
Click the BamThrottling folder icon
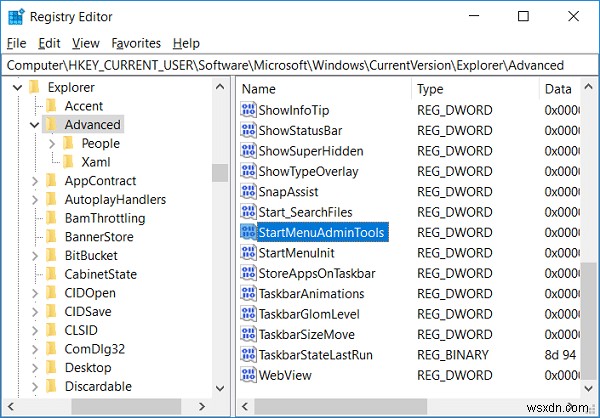coord(51,218)
